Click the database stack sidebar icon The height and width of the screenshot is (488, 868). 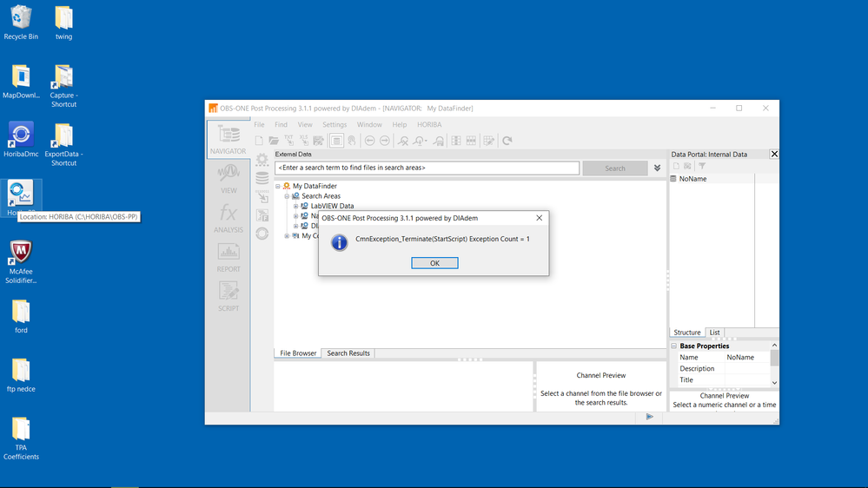tap(262, 178)
